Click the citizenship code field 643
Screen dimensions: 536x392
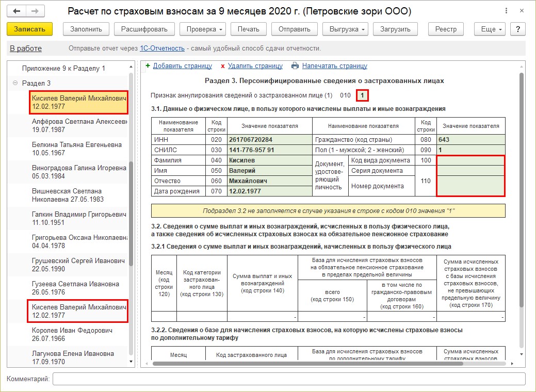pos(470,139)
